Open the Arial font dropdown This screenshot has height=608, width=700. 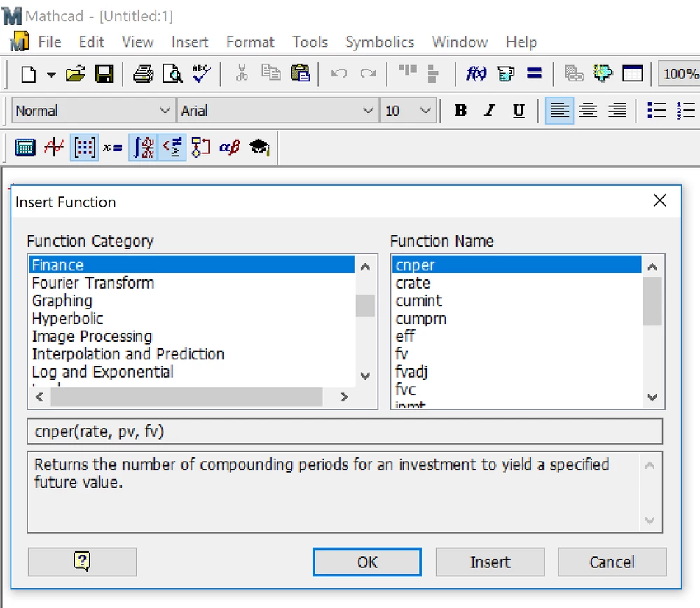[368, 110]
